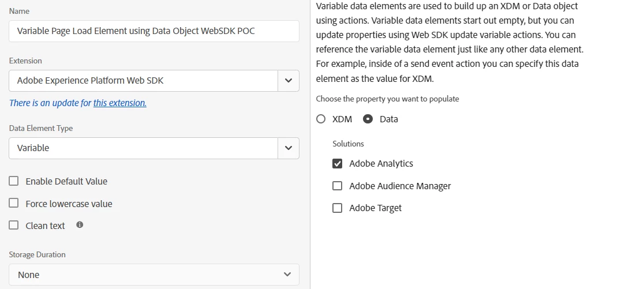Click into the Name text field
The width and height of the screenshot is (644, 289).
tap(153, 31)
